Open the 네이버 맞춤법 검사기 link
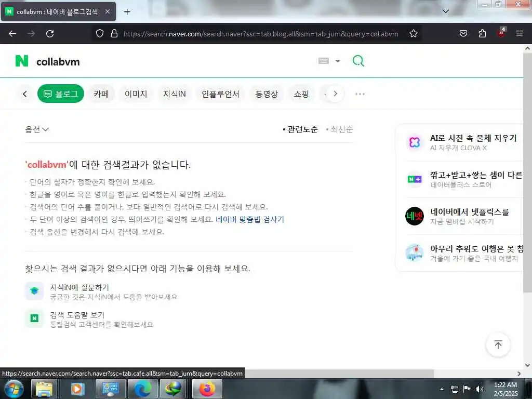Image resolution: width=532 pixels, height=399 pixels. point(250,220)
